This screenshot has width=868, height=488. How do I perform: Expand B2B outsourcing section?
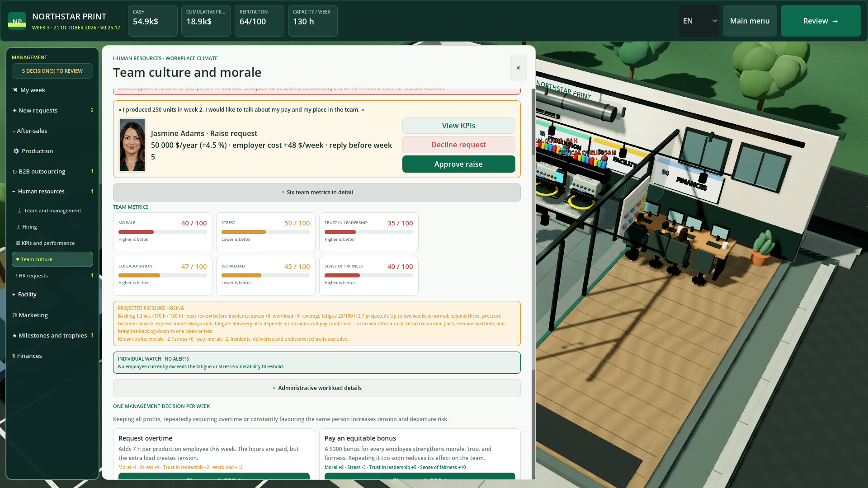click(52, 171)
